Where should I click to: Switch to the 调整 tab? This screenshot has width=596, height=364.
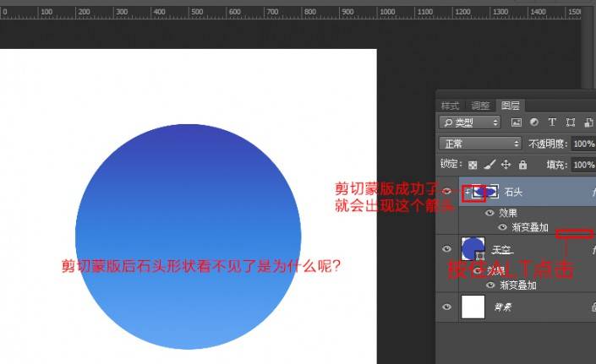(480, 106)
